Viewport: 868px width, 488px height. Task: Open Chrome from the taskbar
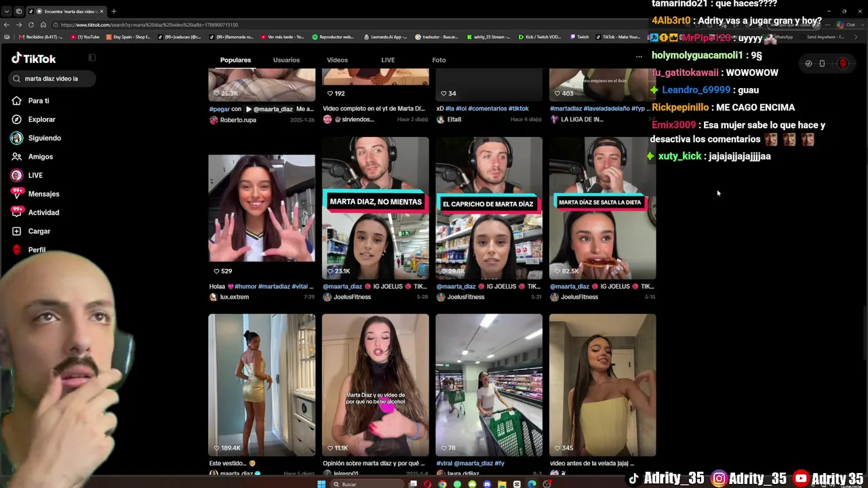[x=442, y=484]
